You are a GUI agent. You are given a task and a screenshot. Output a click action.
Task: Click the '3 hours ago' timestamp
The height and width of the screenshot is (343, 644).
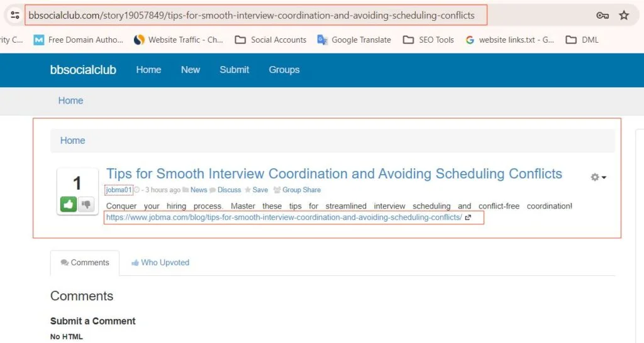(x=163, y=190)
